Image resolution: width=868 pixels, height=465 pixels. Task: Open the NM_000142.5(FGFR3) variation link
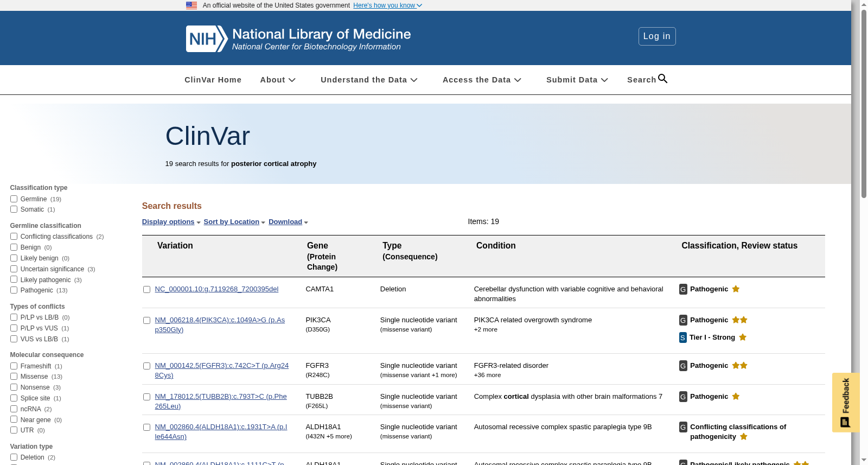[x=221, y=371]
